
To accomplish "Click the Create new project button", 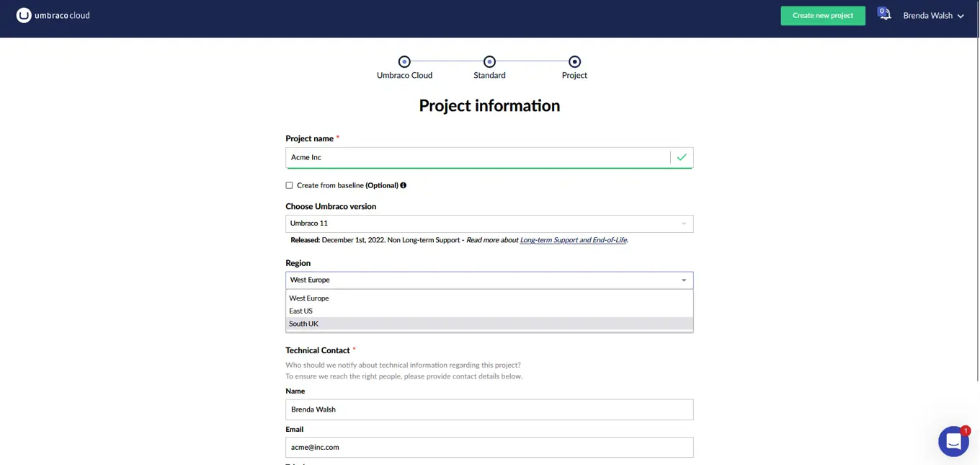I will pos(823,16).
